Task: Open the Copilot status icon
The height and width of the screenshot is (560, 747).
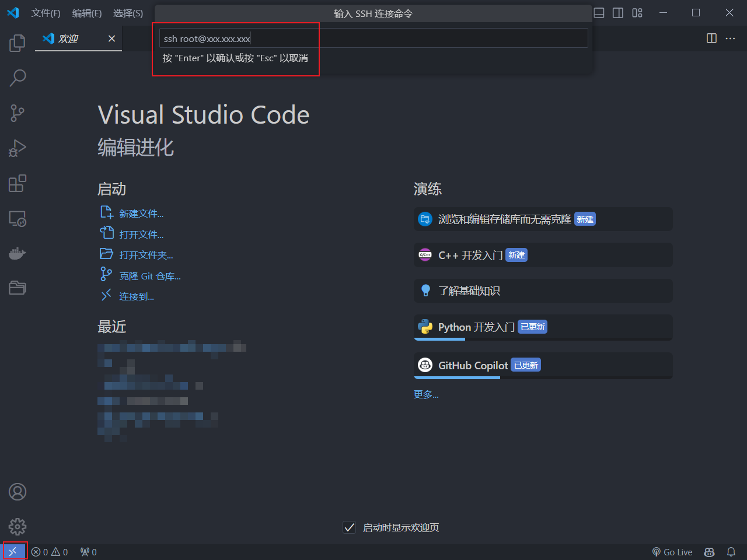Action: 710,552
